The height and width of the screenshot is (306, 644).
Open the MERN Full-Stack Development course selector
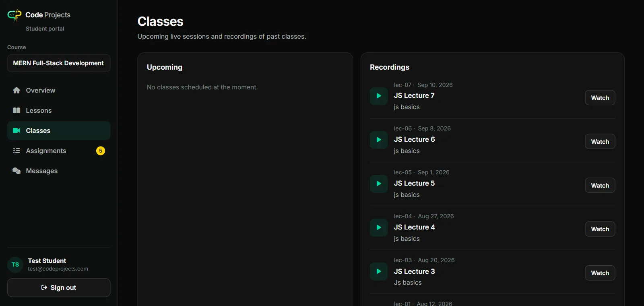click(x=59, y=63)
